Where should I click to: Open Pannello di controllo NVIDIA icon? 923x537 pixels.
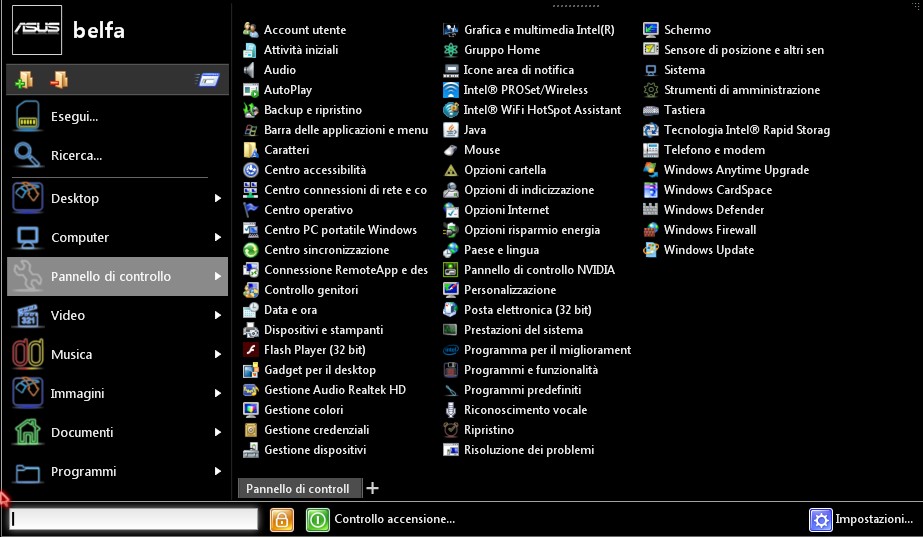(x=451, y=270)
